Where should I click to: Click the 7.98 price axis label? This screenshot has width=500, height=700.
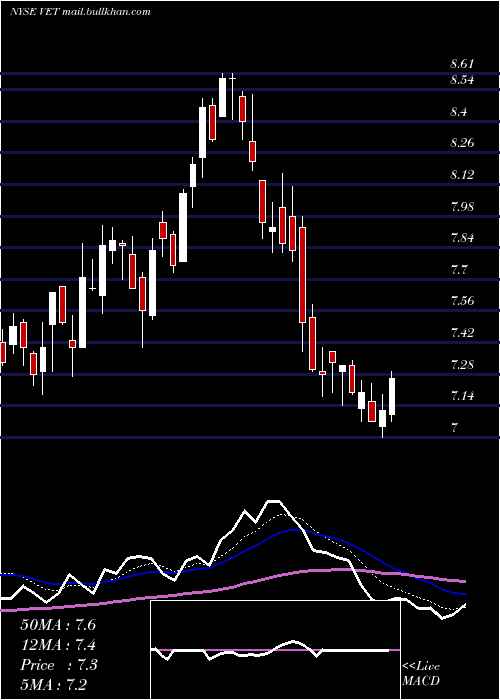click(x=462, y=207)
